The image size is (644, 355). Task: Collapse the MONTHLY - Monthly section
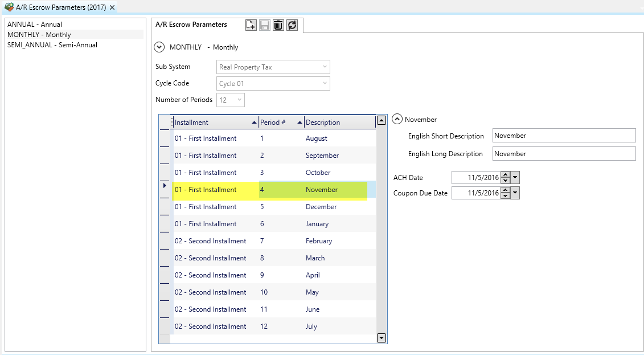click(159, 47)
